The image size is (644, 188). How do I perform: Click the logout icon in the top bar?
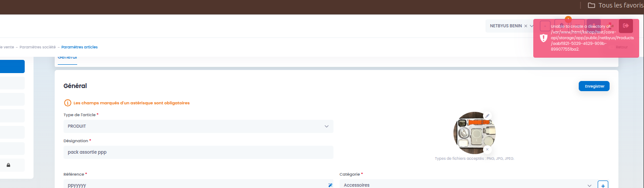click(625, 26)
